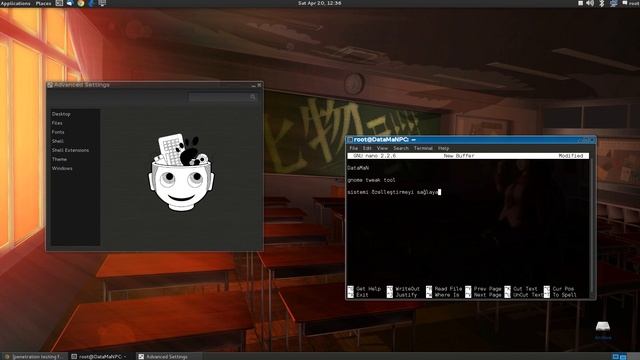
Task: Click the blue launcher icon after Chromium
Action: click(91, 3)
